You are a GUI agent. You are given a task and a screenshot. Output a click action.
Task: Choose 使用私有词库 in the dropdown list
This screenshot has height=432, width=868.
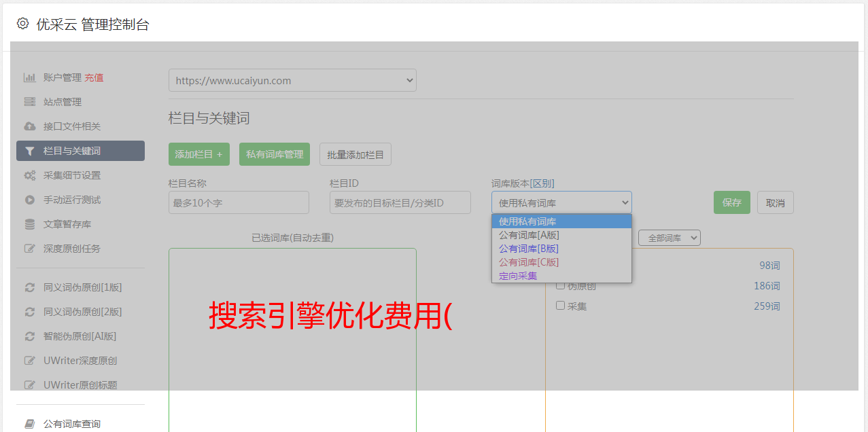pos(561,221)
